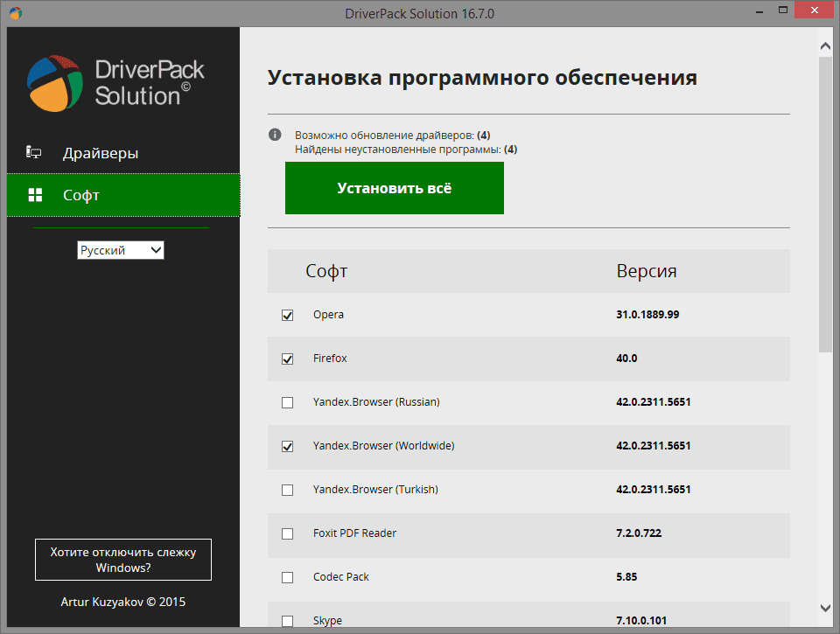Click the Skype label
This screenshot has height=634, width=840.
(327, 621)
